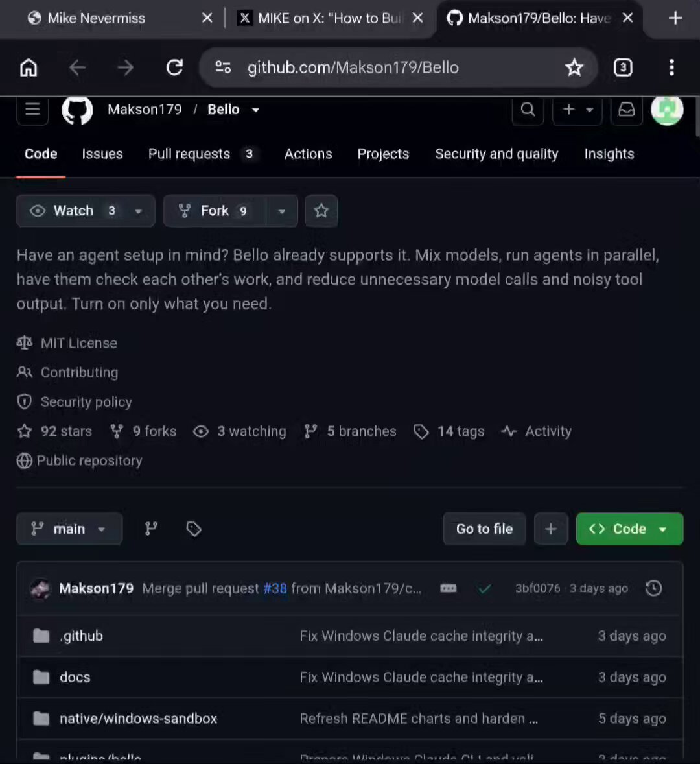Show commit status check mark details

click(484, 589)
